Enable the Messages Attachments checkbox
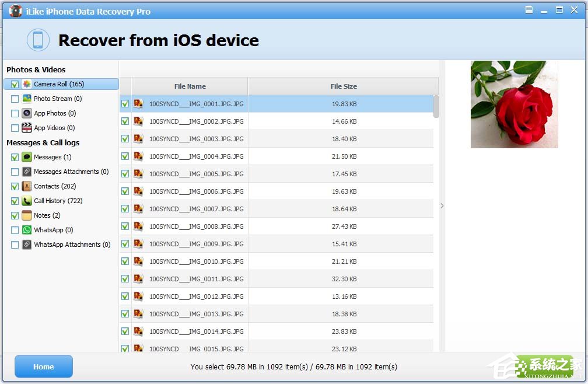Image resolution: width=588 pixels, height=384 pixels. coord(15,172)
